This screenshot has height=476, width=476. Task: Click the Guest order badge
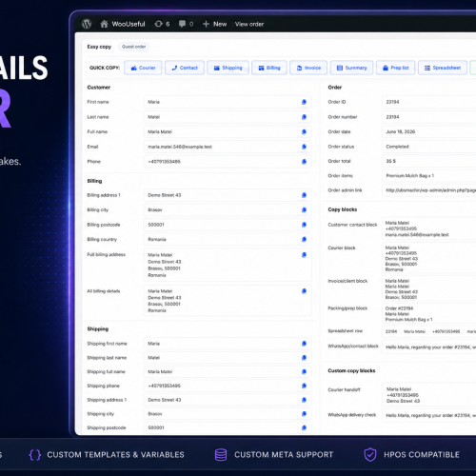[133, 47]
